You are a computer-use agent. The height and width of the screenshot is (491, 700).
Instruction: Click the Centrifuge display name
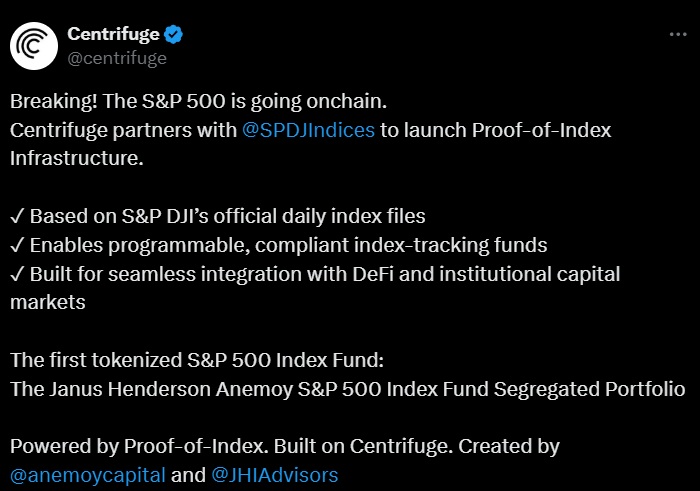pyautogui.click(x=113, y=34)
